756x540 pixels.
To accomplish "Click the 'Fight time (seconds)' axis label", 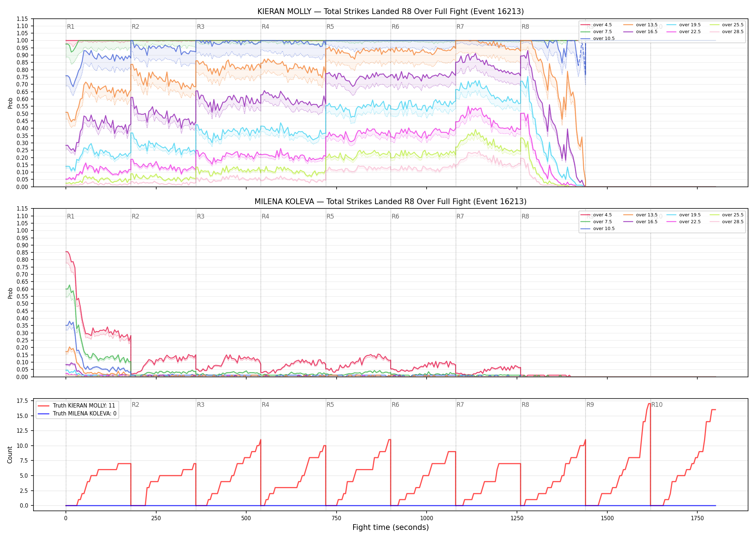I will [391, 527].
